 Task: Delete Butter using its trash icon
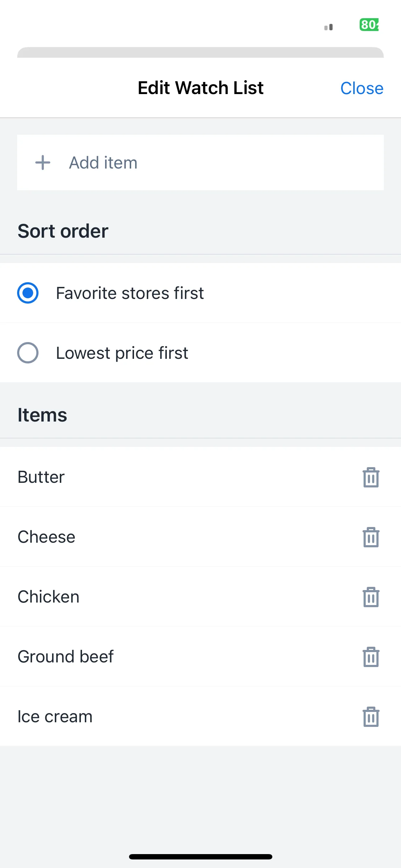pos(371,477)
